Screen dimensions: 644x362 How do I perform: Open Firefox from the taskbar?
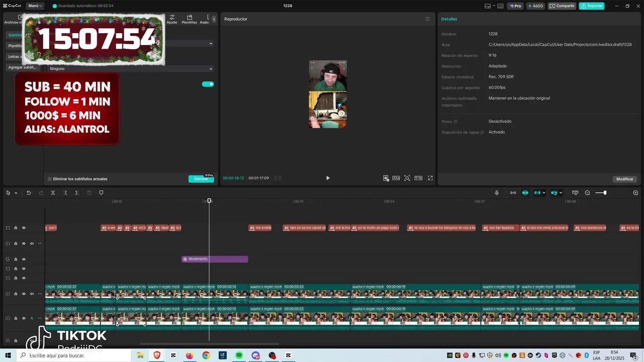coord(190,355)
